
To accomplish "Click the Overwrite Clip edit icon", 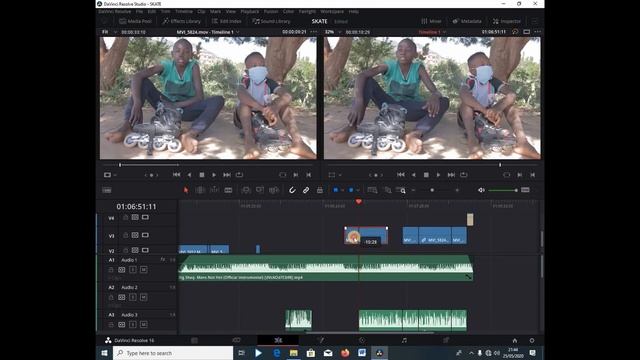I will 260,190.
